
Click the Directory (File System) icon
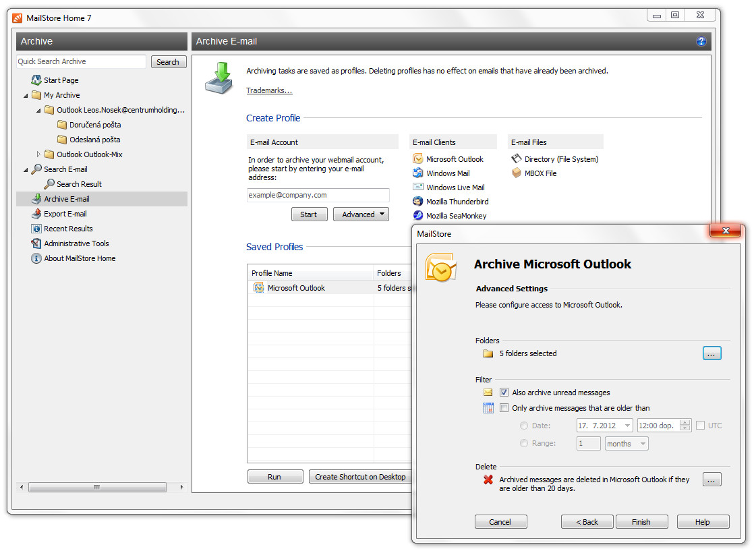pos(517,158)
